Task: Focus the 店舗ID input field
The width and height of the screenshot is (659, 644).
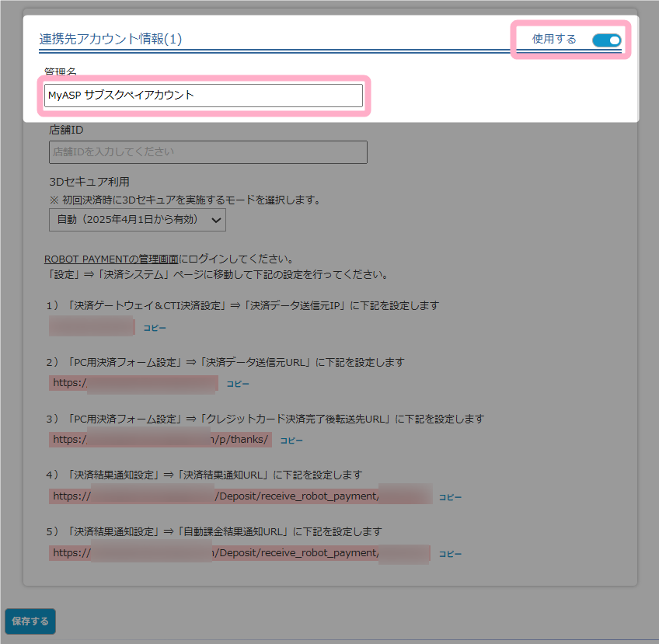Action: pos(207,152)
